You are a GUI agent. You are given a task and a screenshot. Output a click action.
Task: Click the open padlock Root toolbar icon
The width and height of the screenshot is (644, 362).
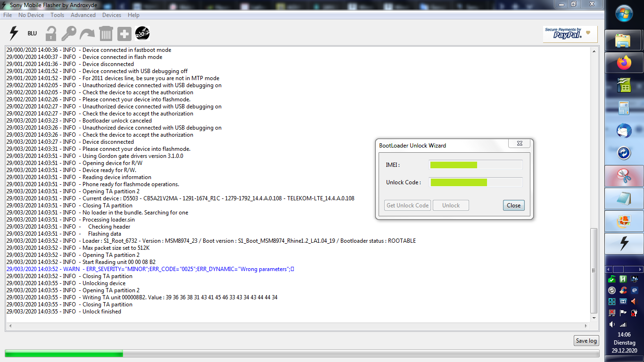[51, 33]
